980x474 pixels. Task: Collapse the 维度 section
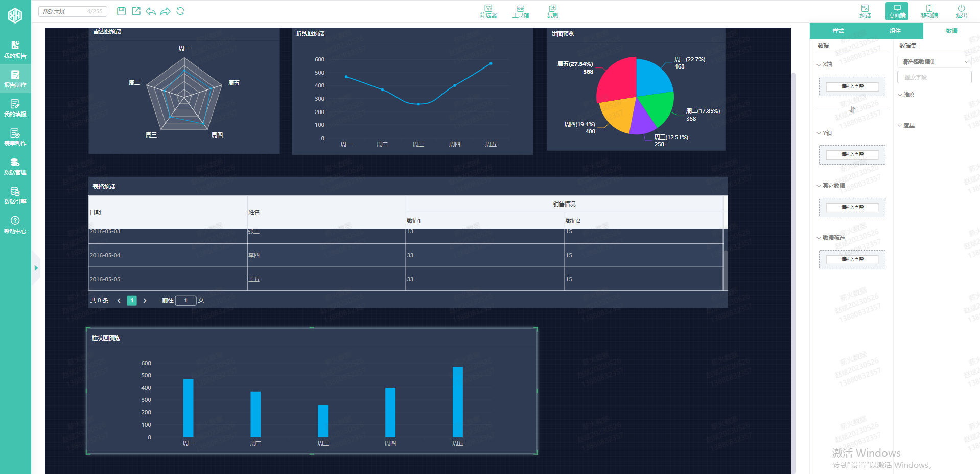[x=900, y=95]
